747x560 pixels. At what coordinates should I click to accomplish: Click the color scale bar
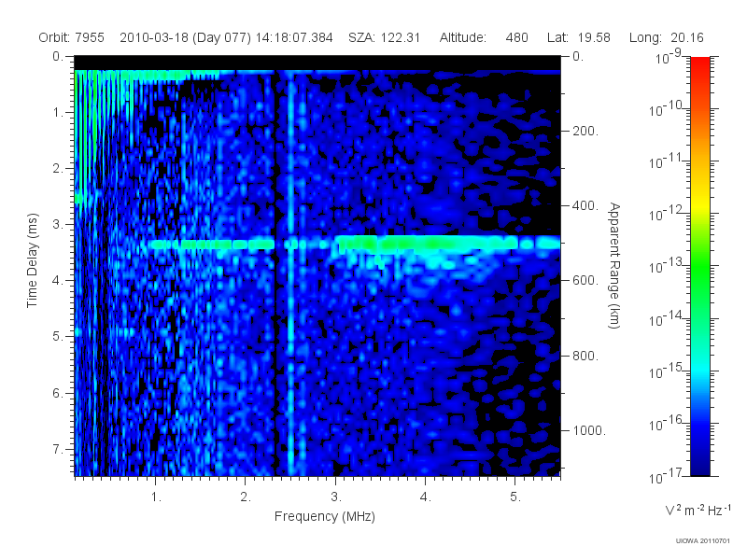tap(699, 266)
